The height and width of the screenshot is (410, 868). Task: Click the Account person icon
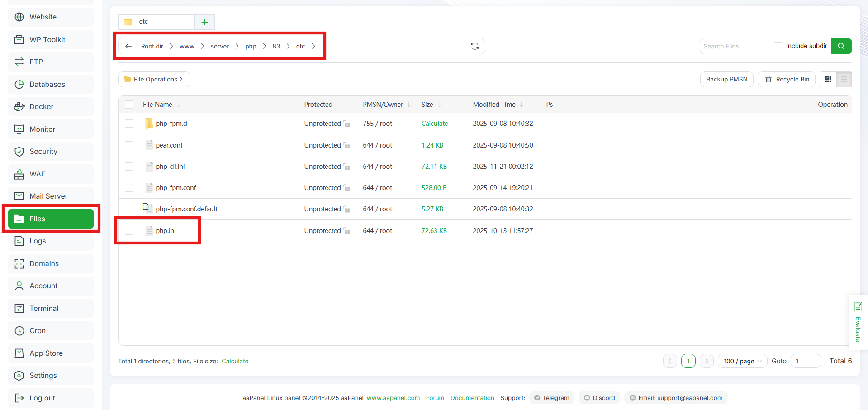(19, 286)
